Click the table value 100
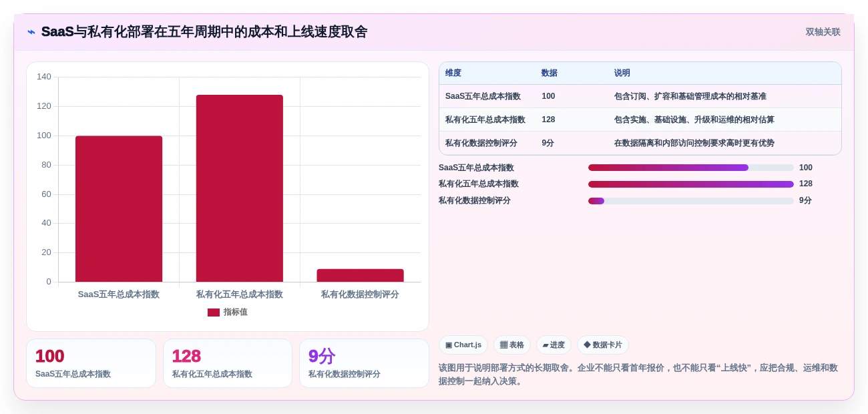 [548, 96]
